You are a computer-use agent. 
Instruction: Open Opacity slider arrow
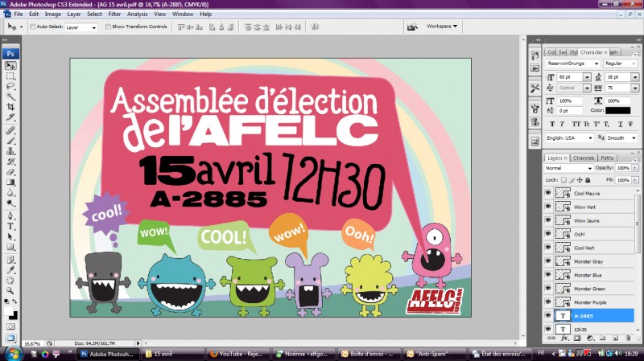click(635, 168)
